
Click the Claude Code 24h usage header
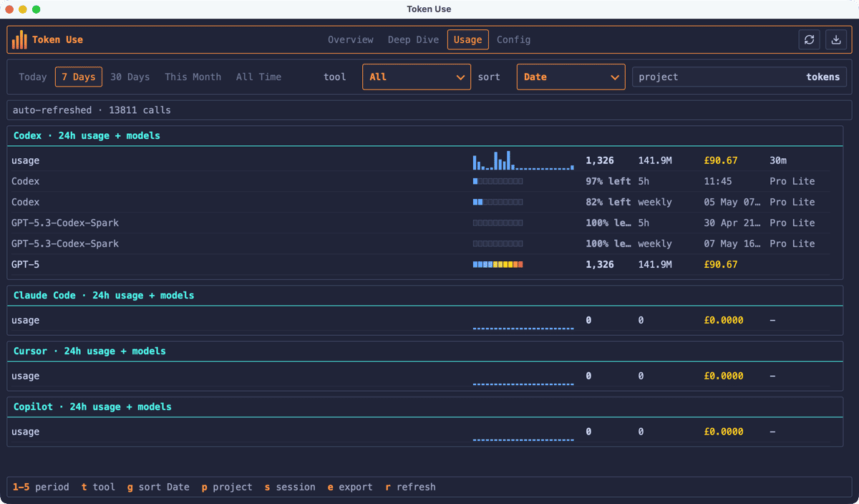(104, 295)
